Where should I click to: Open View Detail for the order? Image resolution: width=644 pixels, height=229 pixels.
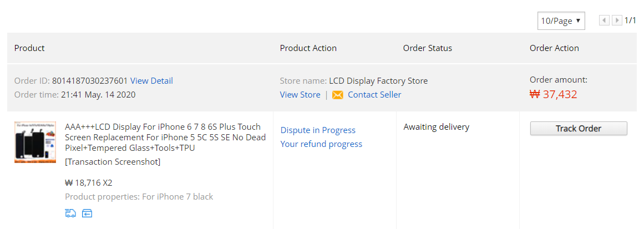point(151,81)
